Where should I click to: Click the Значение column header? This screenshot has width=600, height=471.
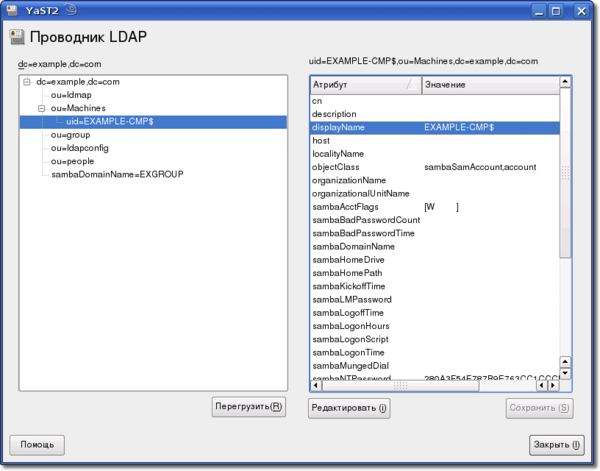[x=489, y=85]
